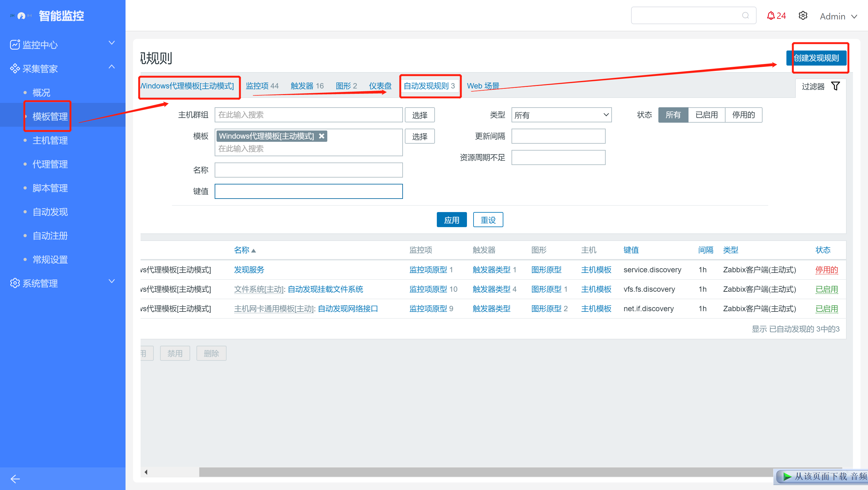Screen dimensions: 868x490
Task: Collapse sidebar with the back arrow
Action: point(15,478)
